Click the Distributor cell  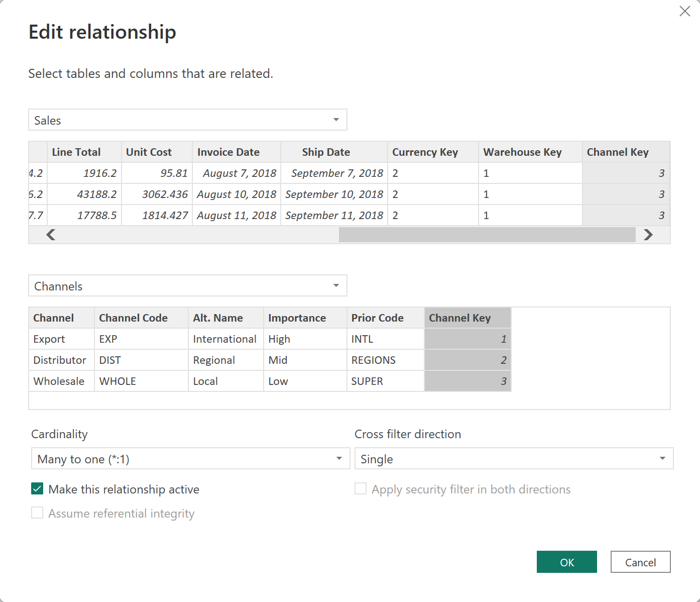point(61,360)
